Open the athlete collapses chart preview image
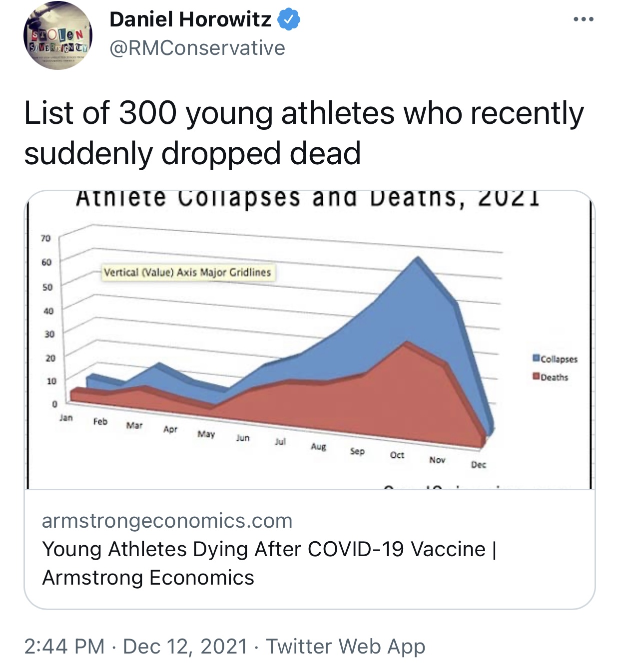Screen dimensions: 620x672 (309, 339)
